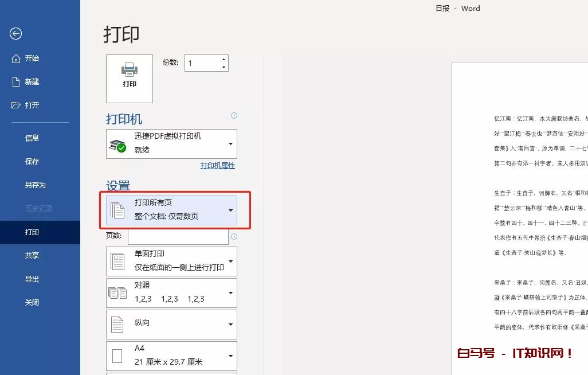The height and width of the screenshot is (375, 588).
Task: Click the info icon beside 页数 field
Action: [234, 236]
